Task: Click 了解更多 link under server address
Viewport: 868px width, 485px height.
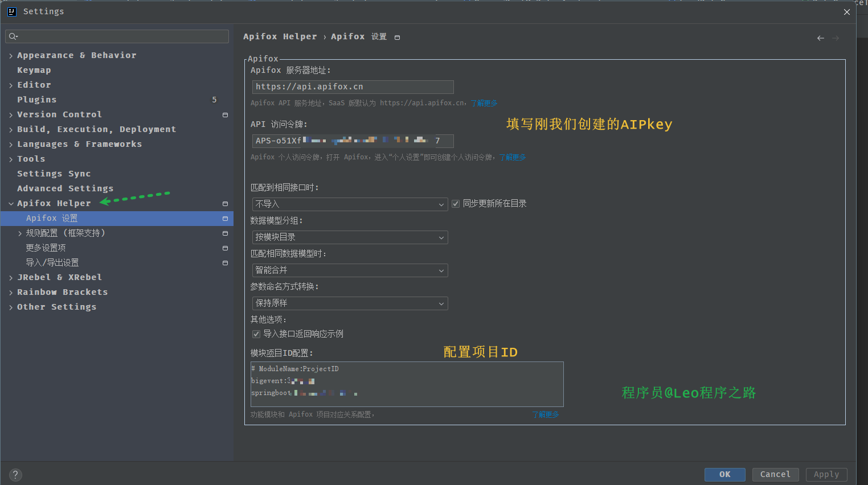Action: pyautogui.click(x=484, y=103)
